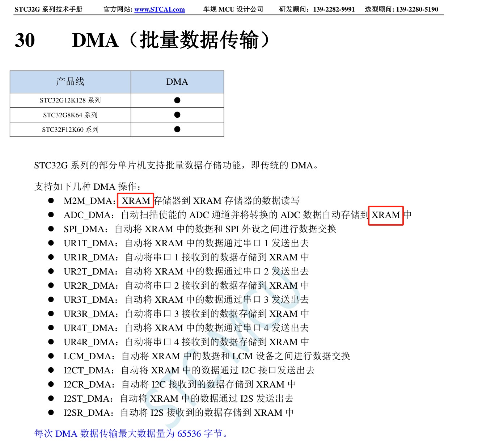Click the 'LCM_DMA' list item label

tap(87, 356)
